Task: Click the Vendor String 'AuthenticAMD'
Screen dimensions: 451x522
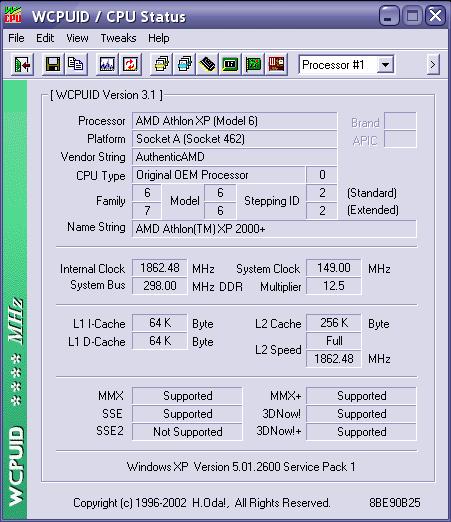Action: pos(234,157)
